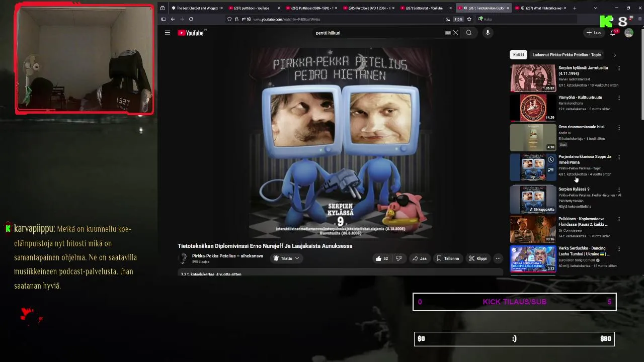Select the Ladannut Pirkka-Pekka Petelius - Topic chip
This screenshot has width=644, height=362.
[x=567, y=55]
